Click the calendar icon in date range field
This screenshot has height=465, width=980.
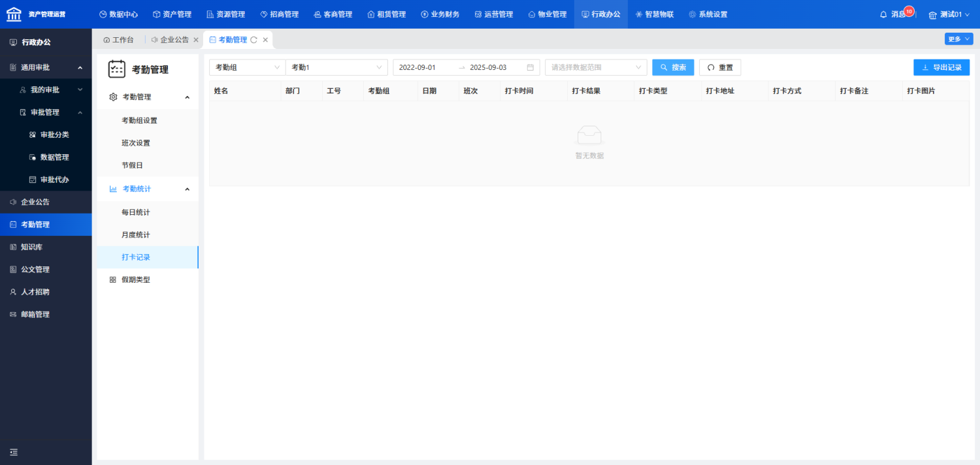pos(531,67)
